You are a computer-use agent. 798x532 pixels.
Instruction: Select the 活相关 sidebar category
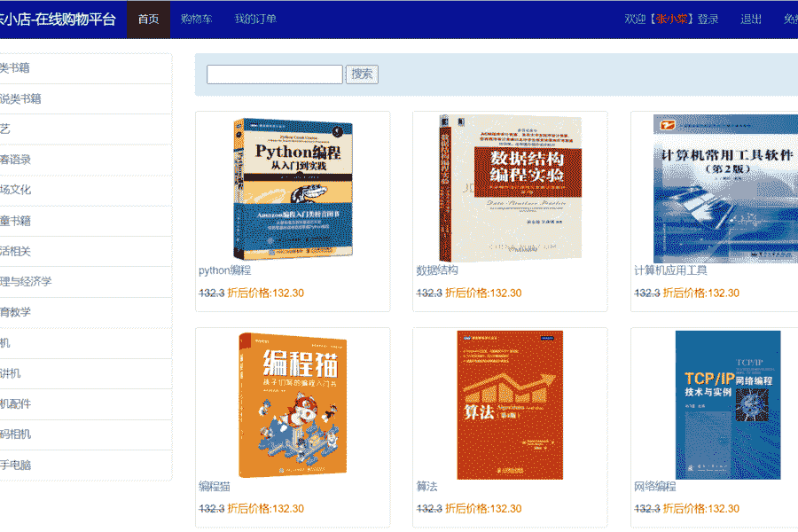(x=85, y=252)
